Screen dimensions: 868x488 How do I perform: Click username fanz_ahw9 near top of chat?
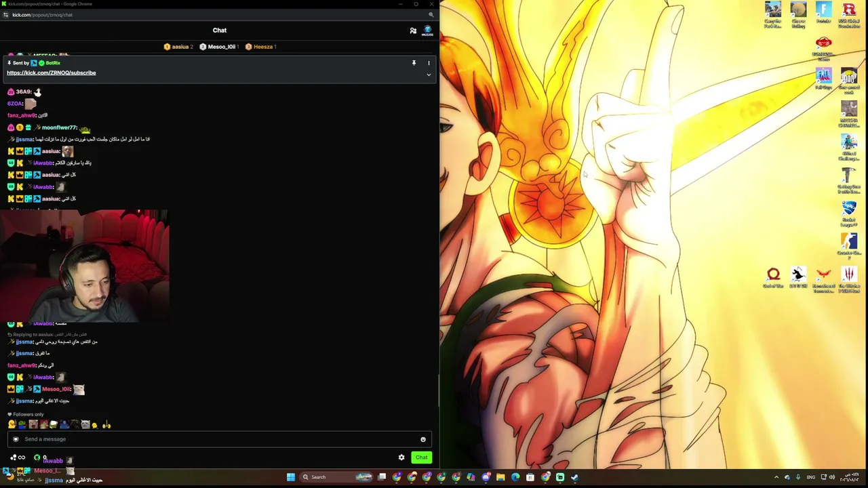(21, 115)
